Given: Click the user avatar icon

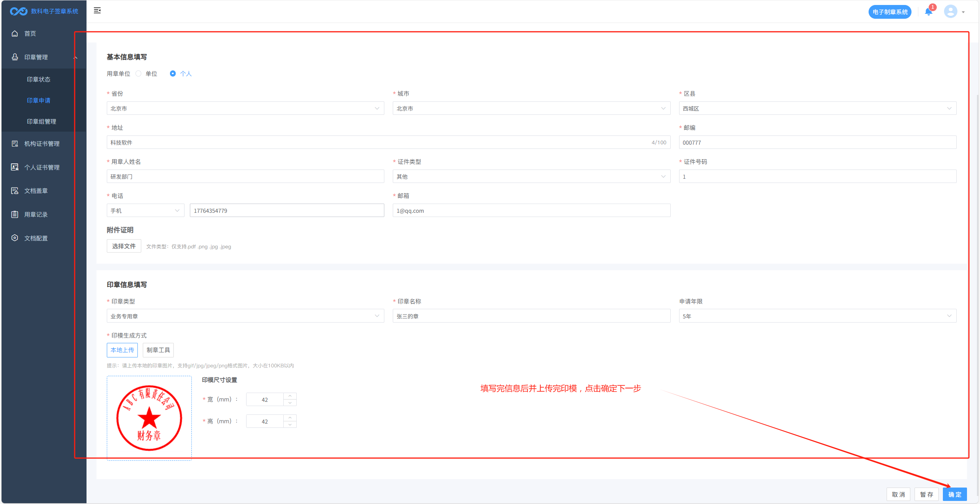Looking at the screenshot, I should 951,11.
